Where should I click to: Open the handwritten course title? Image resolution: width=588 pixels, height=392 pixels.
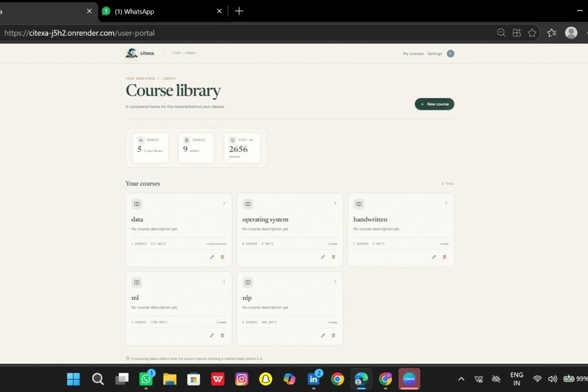click(x=370, y=219)
